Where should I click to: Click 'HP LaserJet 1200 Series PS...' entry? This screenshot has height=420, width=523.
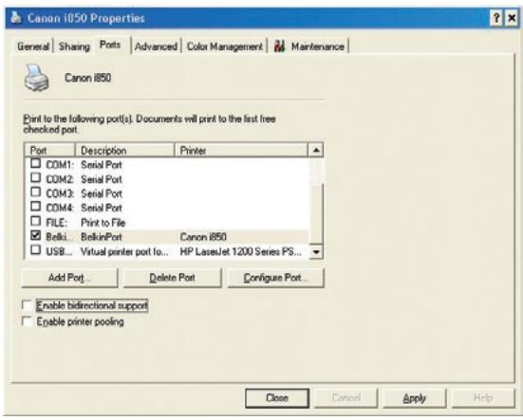[240, 252]
